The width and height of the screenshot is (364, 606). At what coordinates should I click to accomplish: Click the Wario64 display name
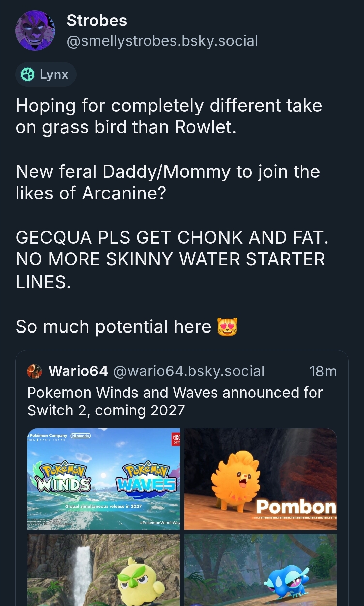78,371
